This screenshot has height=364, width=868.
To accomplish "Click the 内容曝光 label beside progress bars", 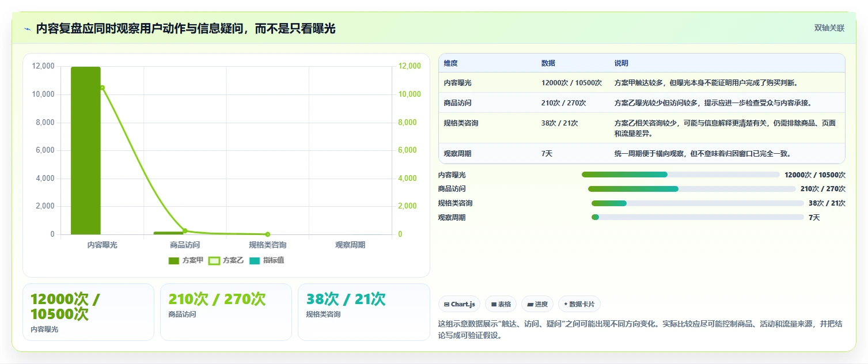I will (x=452, y=175).
